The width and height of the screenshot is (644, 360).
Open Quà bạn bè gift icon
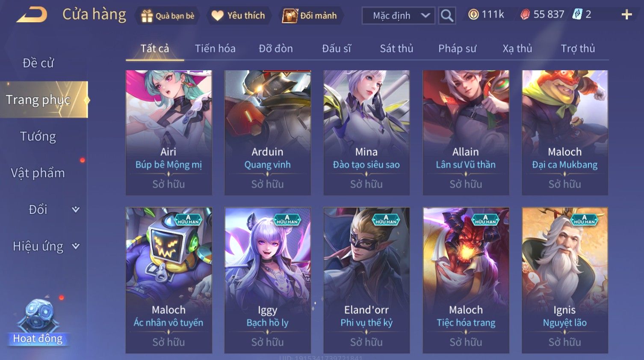[147, 16]
